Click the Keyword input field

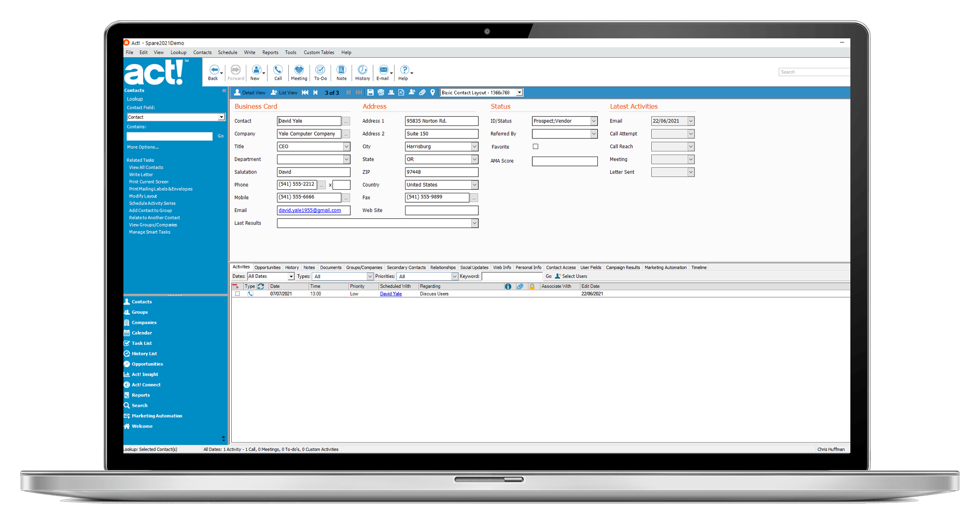(512, 276)
